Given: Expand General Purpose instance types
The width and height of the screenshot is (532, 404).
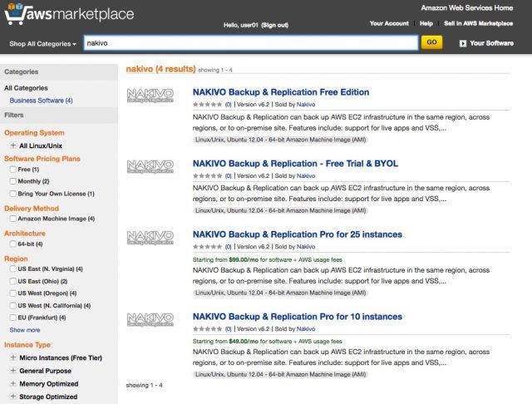Looking at the screenshot, I should tap(13, 370).
